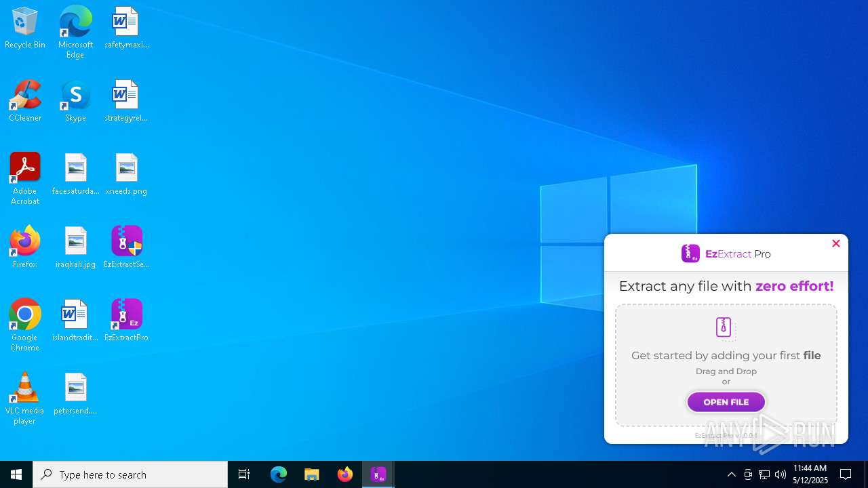Select the islandtradit Word document icon
The image size is (868, 488).
[75, 321]
